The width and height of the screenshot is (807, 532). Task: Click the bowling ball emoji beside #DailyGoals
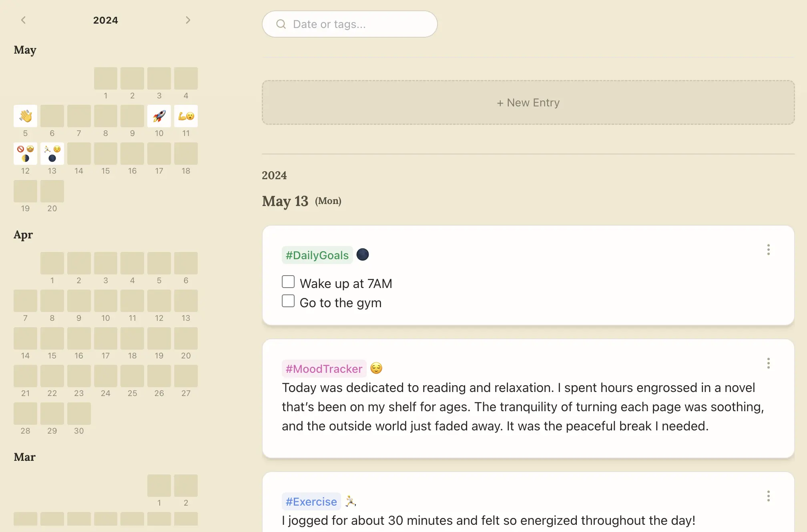click(362, 254)
